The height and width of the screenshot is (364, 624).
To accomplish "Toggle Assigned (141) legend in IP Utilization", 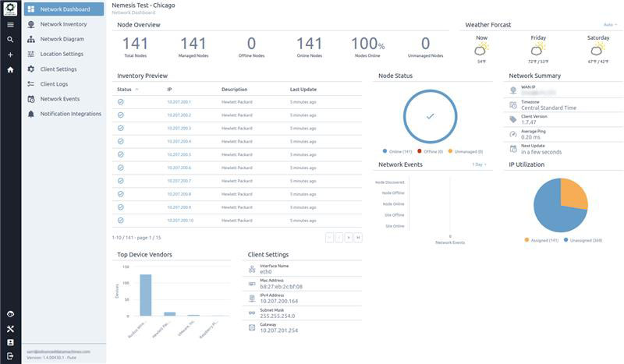I will click(541, 240).
